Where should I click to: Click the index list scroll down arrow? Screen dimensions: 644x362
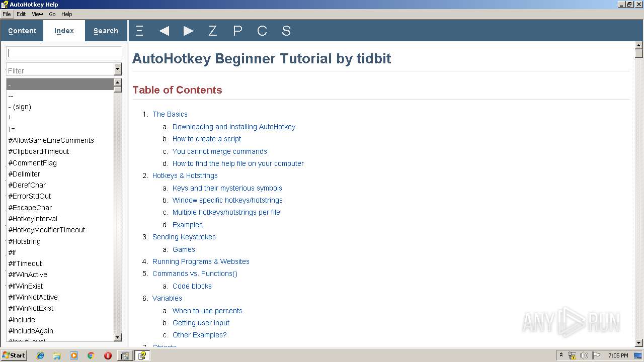click(x=118, y=337)
